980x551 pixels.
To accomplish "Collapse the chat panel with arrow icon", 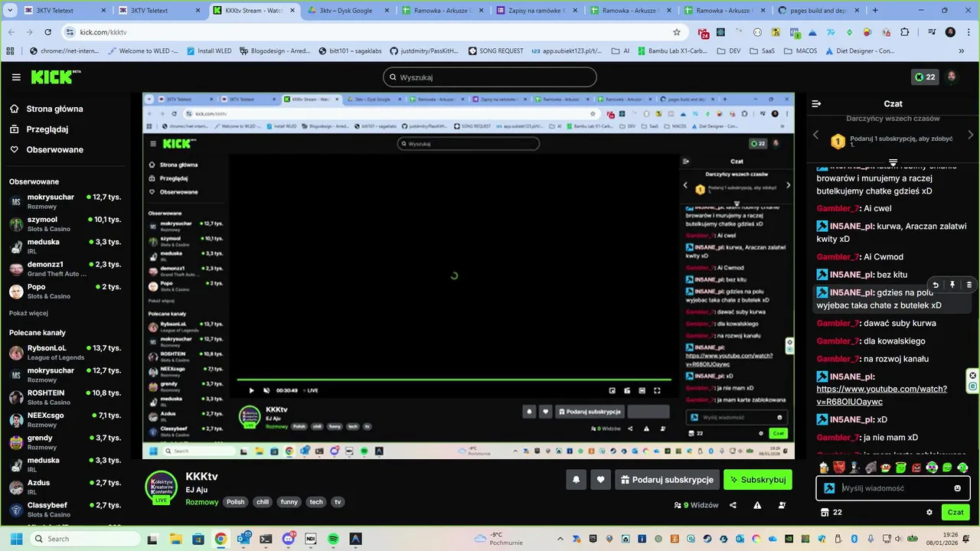I will [816, 103].
